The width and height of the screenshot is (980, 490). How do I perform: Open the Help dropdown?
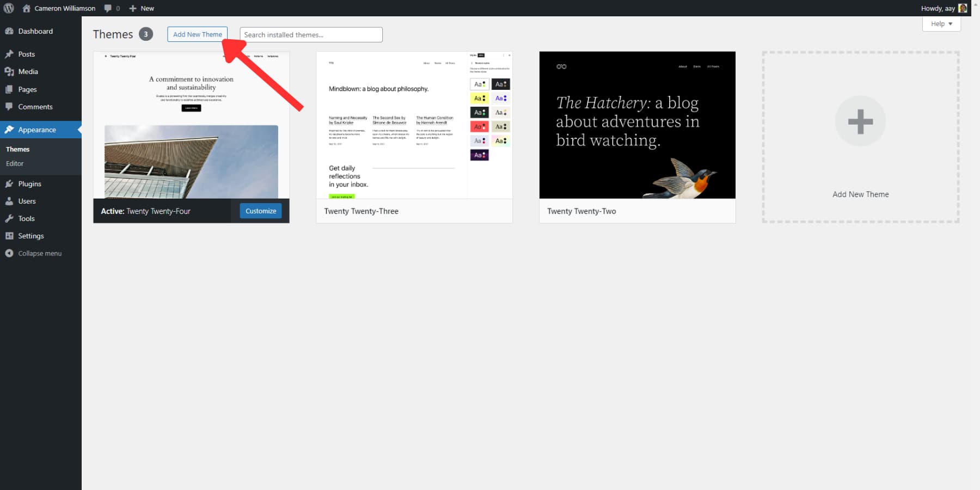click(x=941, y=23)
